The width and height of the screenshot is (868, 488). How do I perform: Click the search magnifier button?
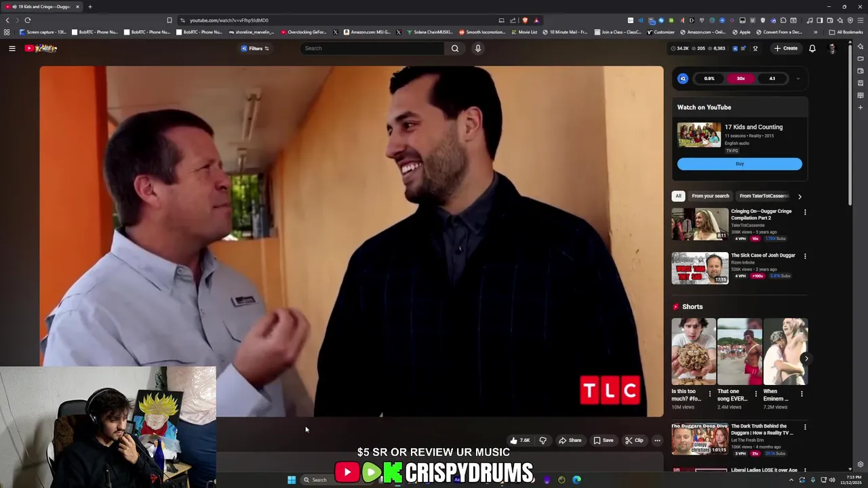click(x=455, y=48)
